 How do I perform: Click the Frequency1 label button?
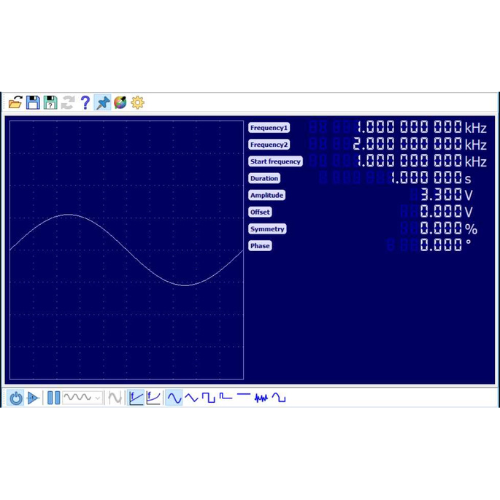click(x=269, y=128)
